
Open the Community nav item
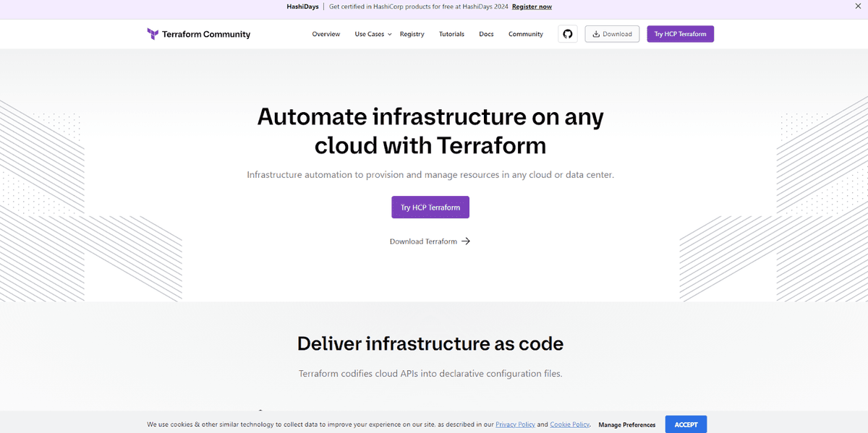click(x=526, y=34)
